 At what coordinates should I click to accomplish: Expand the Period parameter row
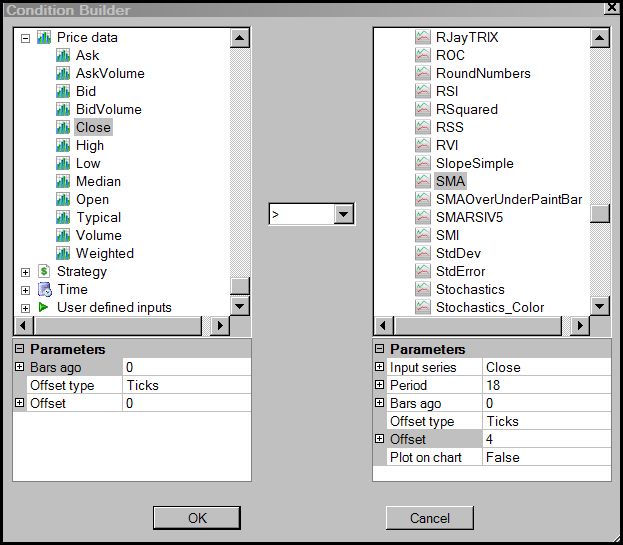[x=380, y=386]
